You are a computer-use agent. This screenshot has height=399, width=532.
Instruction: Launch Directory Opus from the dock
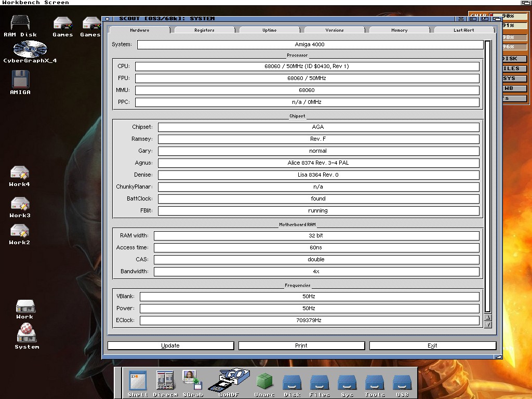[165, 384]
